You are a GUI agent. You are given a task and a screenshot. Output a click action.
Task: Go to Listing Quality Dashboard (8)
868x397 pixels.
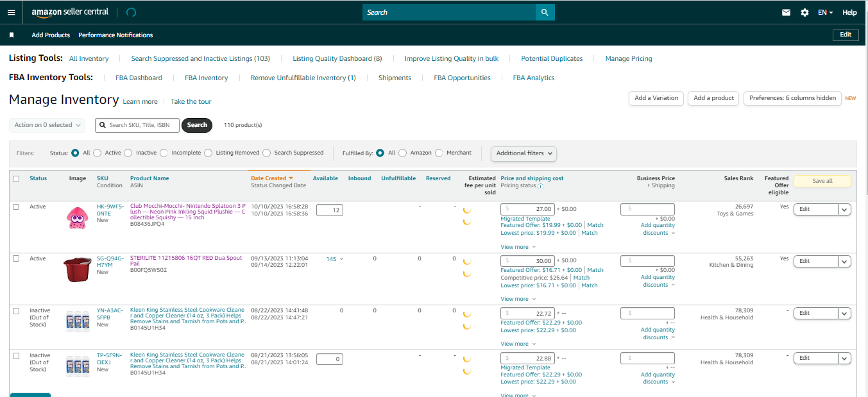pos(337,58)
